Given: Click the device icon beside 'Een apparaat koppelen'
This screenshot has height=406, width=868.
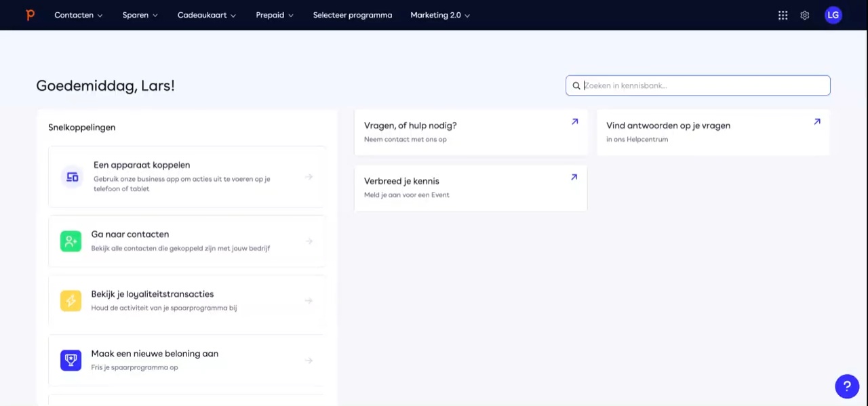Looking at the screenshot, I should [x=71, y=177].
